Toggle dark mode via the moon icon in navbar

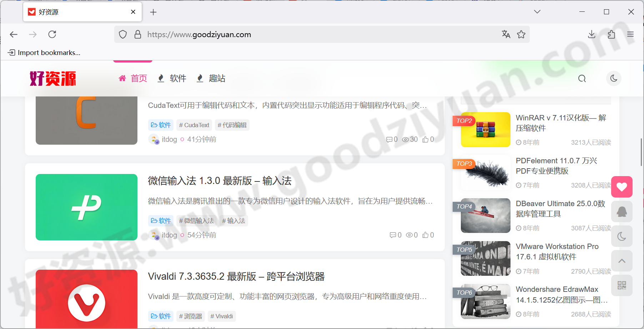(614, 78)
